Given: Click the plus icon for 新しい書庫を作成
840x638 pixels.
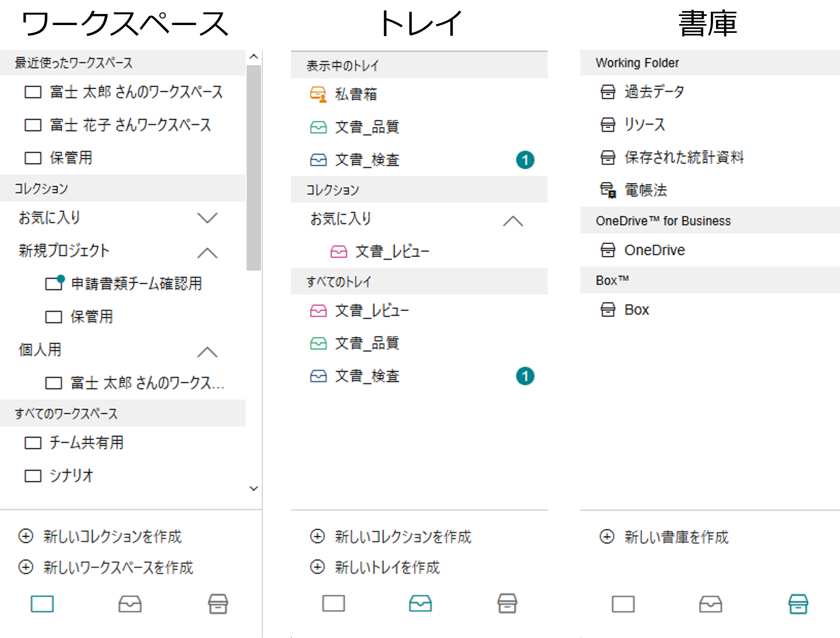Looking at the screenshot, I should click(607, 536).
